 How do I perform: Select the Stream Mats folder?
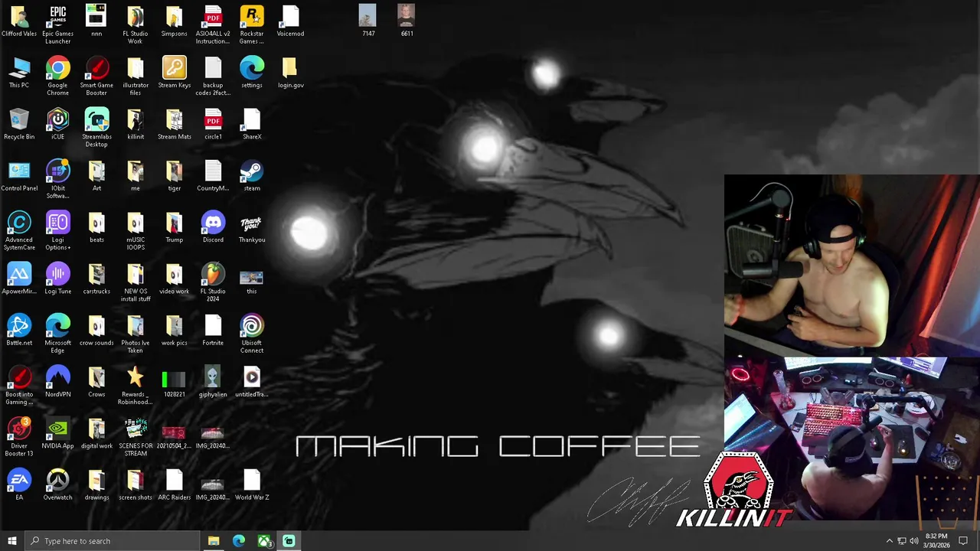pyautogui.click(x=174, y=124)
